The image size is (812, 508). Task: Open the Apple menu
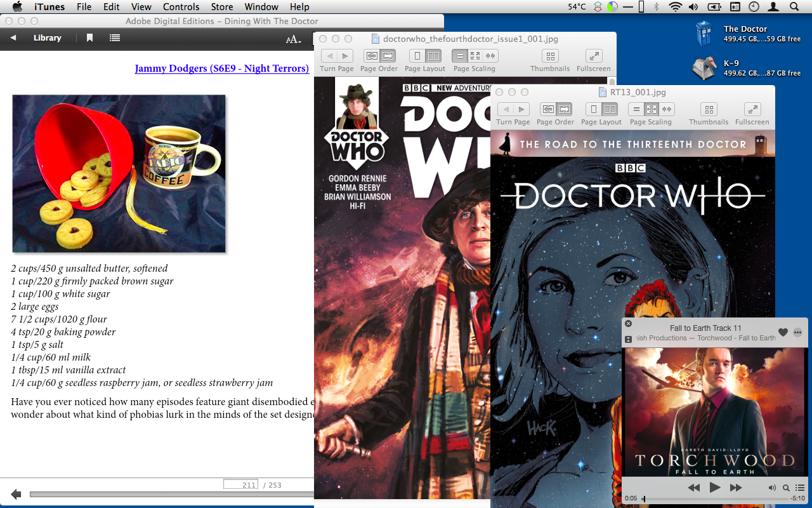click(x=17, y=7)
